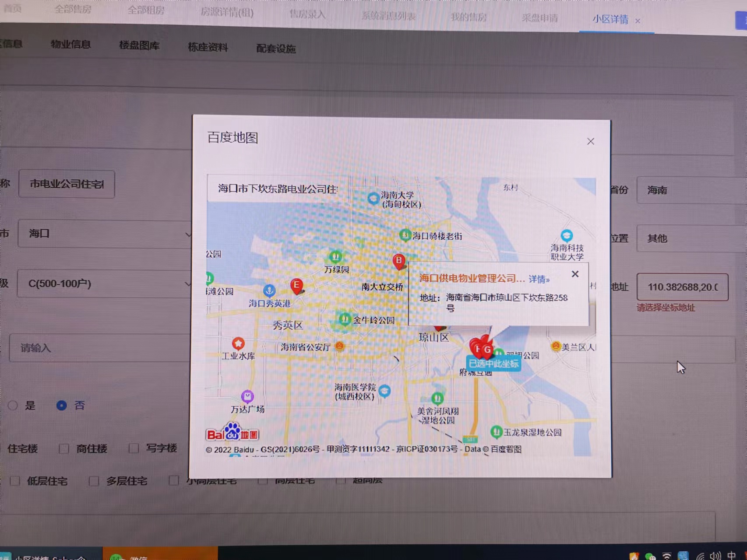Screen dimensions: 747x560
Task: Close the 小区详情 tab
Action: (x=638, y=21)
